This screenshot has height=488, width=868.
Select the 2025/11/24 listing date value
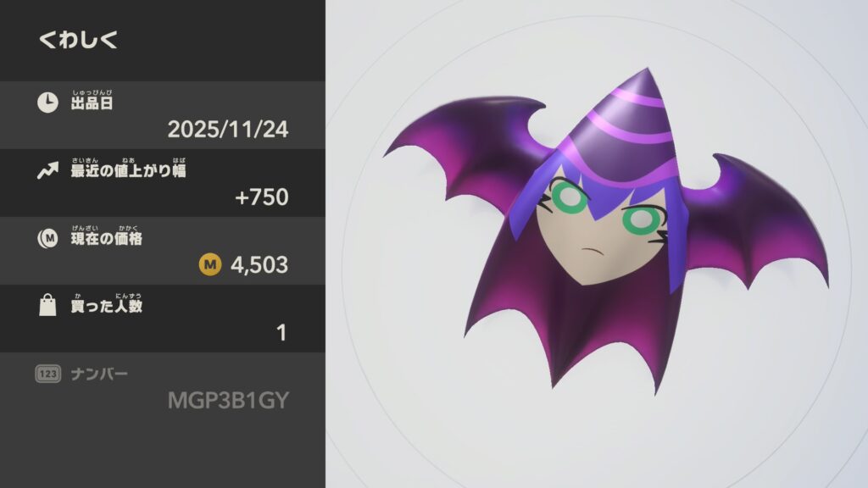point(228,130)
